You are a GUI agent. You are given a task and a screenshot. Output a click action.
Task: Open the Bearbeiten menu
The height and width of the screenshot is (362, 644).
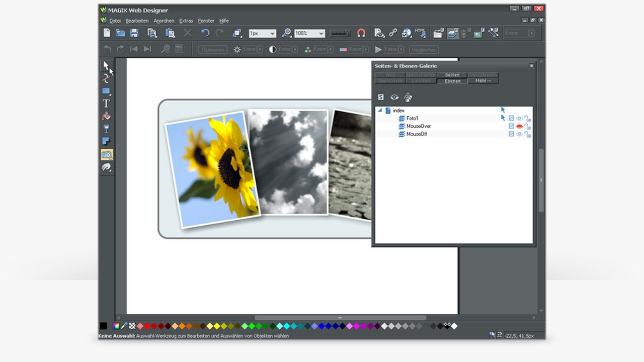tap(137, 21)
